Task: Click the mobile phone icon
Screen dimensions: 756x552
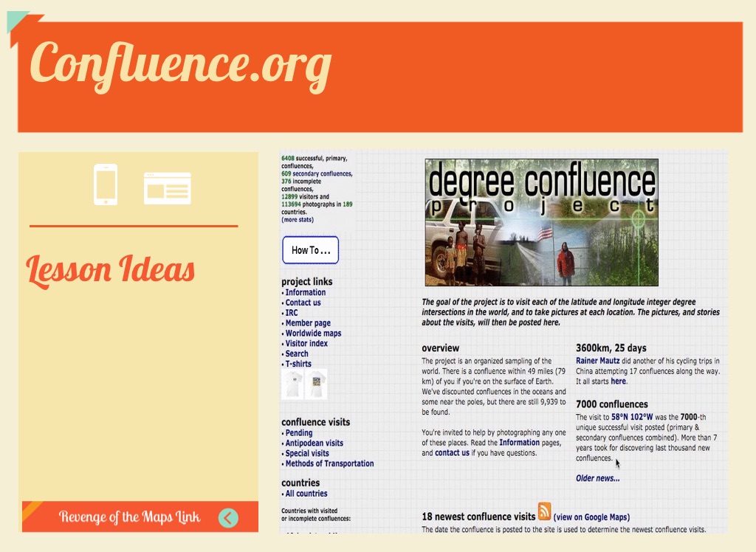Action: 106,185
